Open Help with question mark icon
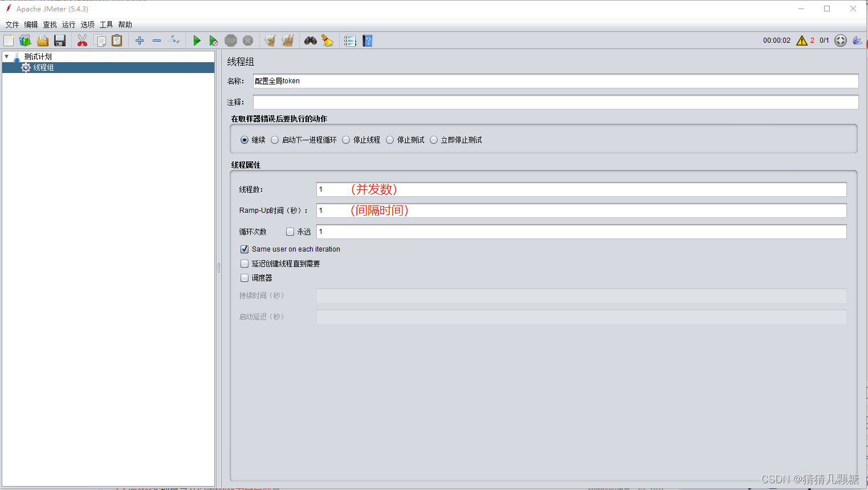The height and width of the screenshot is (490, 868). pyautogui.click(x=368, y=41)
